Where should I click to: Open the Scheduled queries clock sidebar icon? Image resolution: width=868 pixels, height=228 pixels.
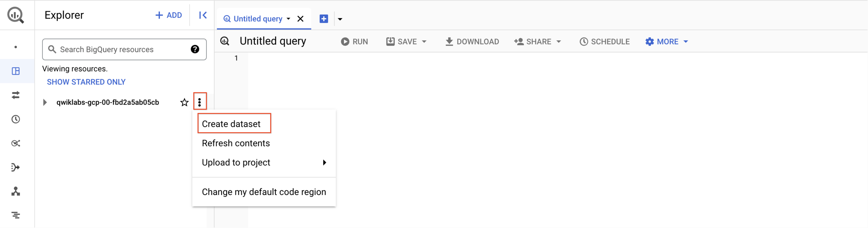tap(16, 119)
